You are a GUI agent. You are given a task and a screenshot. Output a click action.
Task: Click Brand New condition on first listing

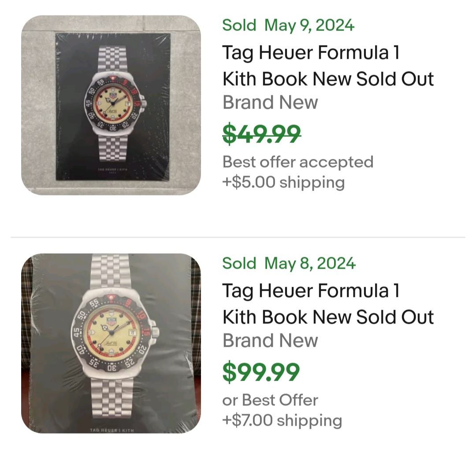[270, 102]
